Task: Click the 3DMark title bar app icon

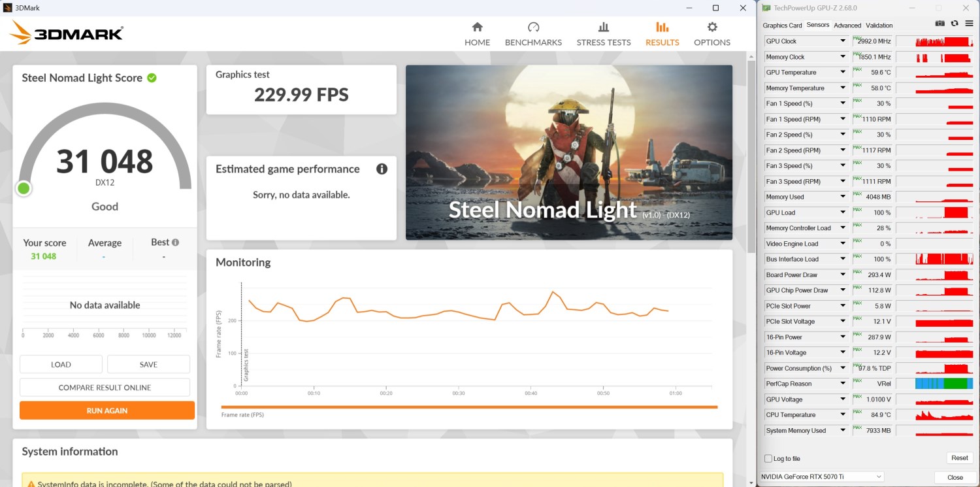Action: (x=7, y=8)
